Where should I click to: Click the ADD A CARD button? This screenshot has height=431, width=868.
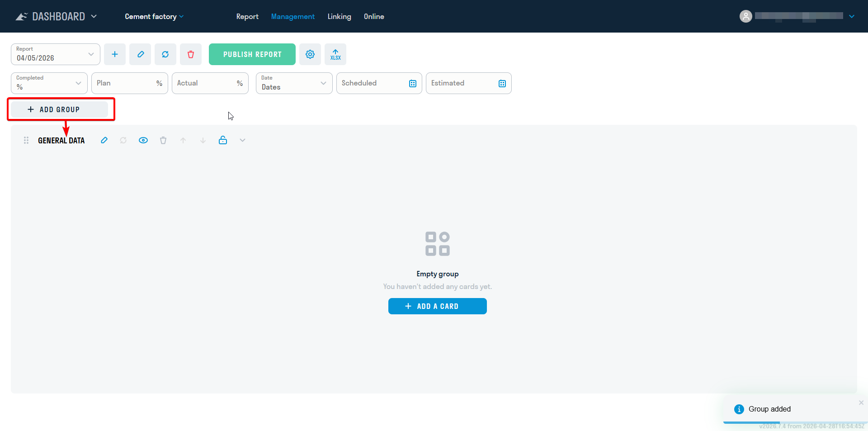438,306
